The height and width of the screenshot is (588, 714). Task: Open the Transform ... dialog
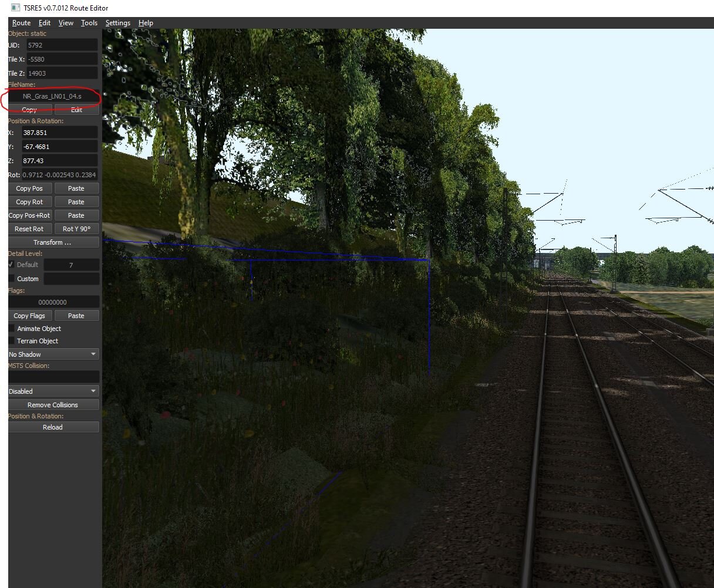[53, 242]
